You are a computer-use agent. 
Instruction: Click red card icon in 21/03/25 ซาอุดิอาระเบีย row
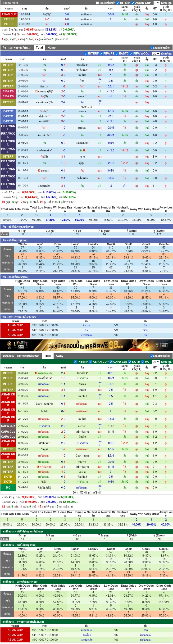point(84,150)
